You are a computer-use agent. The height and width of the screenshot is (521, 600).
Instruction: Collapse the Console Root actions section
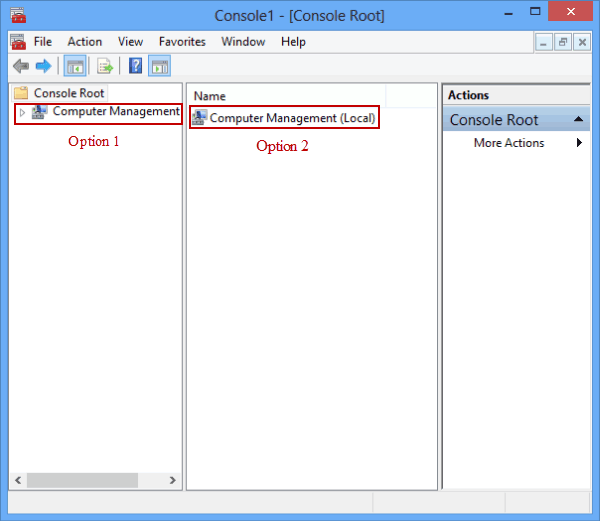click(x=578, y=119)
